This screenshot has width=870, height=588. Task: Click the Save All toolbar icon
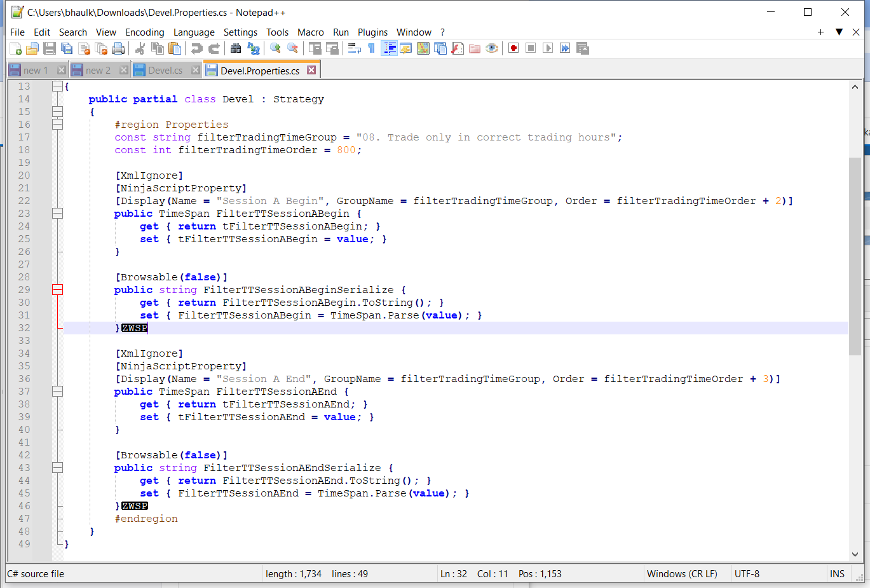(x=67, y=48)
